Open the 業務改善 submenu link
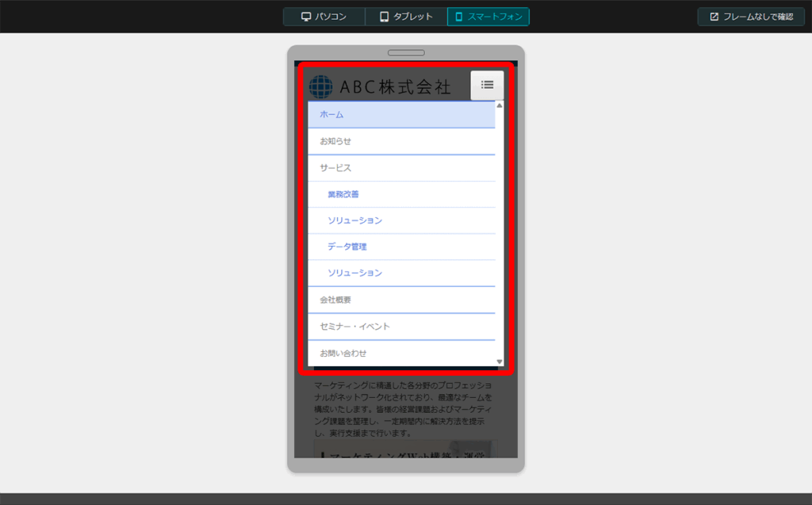The height and width of the screenshot is (505, 812). click(x=343, y=194)
